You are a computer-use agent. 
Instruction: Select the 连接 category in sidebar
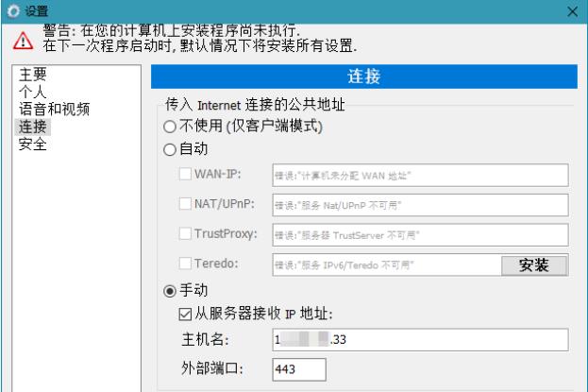click(33, 127)
